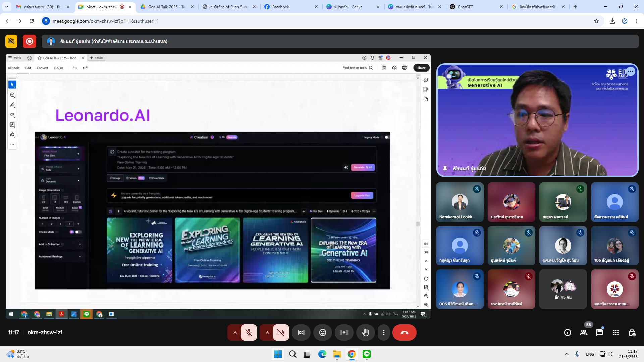
Task: Switch to the Facebook browser tab
Action: point(280,7)
